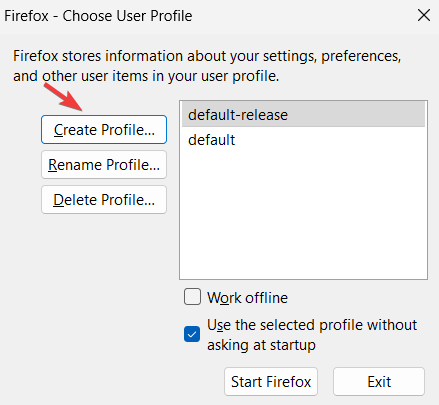439x405 pixels.
Task: Enable the Work offline checkbox
Action: (x=192, y=297)
